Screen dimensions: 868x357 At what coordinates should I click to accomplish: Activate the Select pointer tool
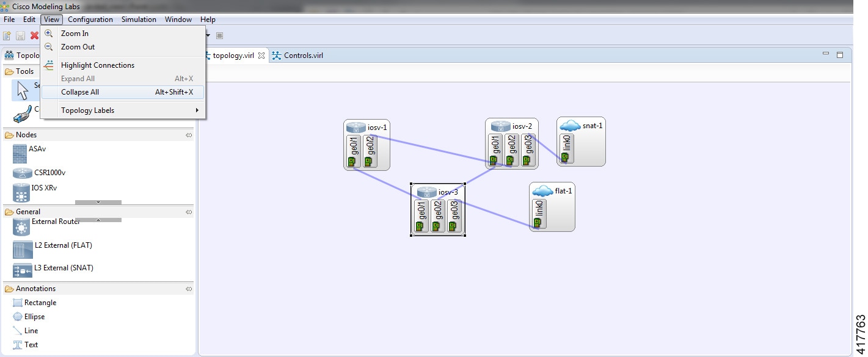24,90
